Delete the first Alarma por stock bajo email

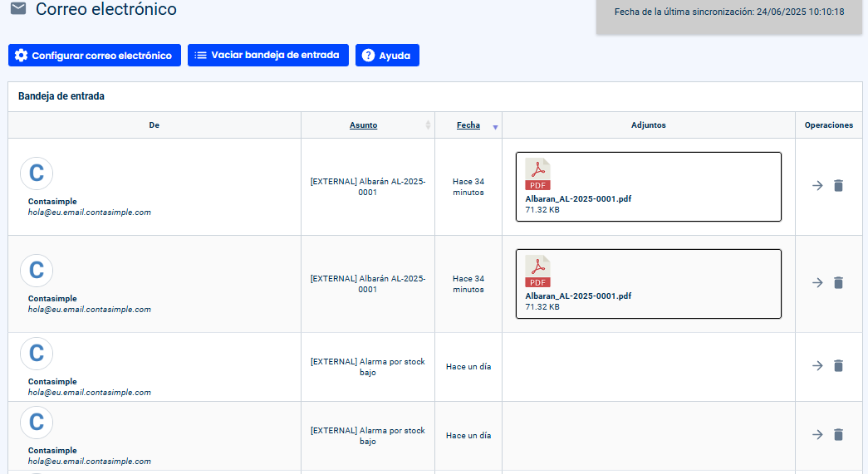click(839, 366)
